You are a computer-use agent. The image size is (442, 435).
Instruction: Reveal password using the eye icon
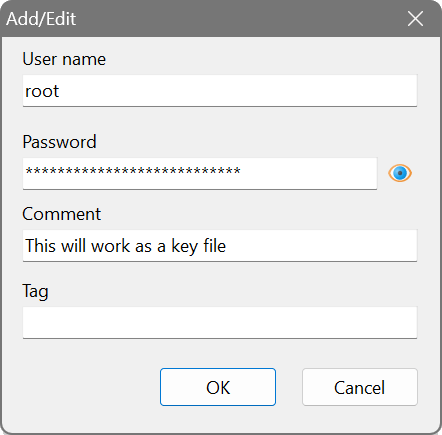click(400, 173)
